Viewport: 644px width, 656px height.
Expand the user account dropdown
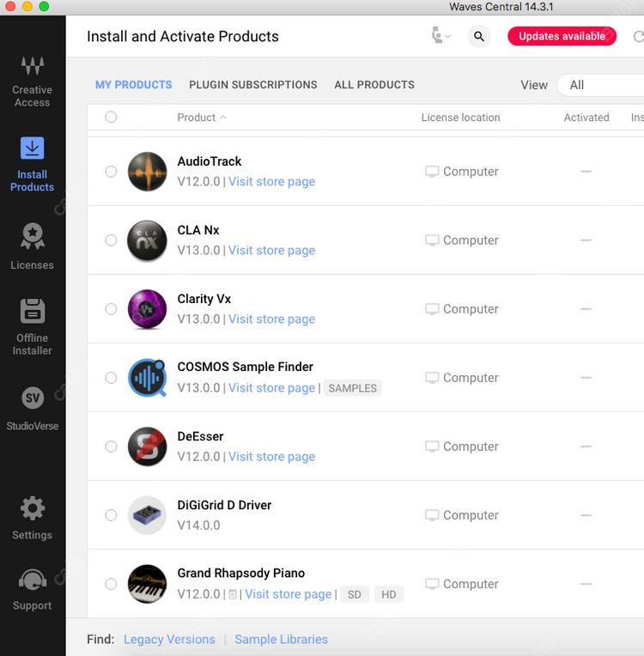coord(440,36)
